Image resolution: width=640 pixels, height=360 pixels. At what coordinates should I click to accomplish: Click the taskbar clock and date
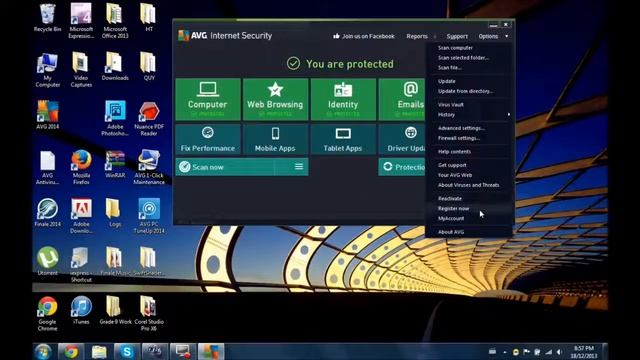coord(584,352)
